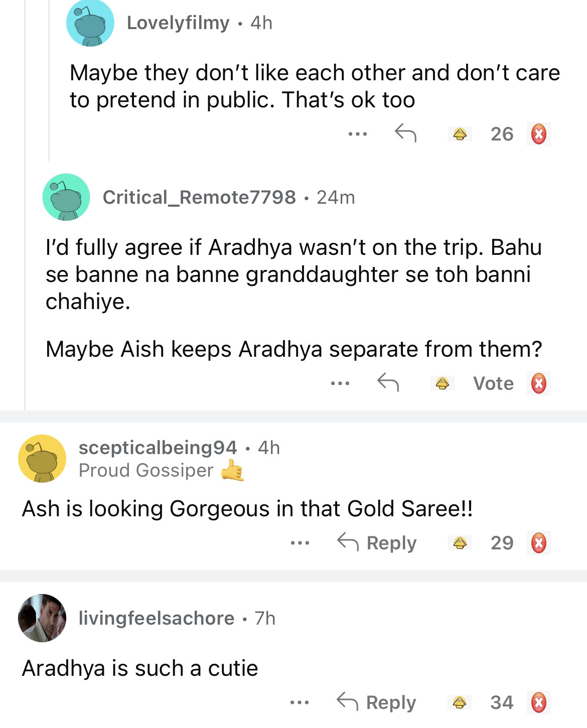Upvote scepticalbeing94's gold saree comment

[x=460, y=543]
